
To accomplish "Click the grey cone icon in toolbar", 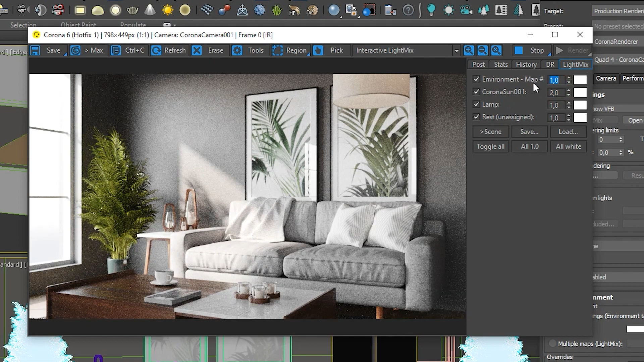I will point(150,10).
